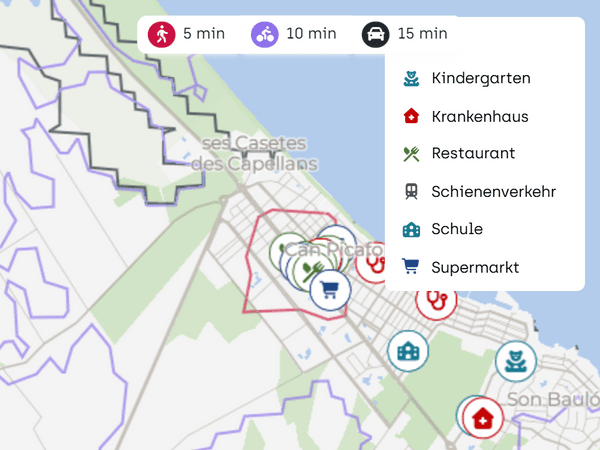Open the hospital house map marker
This screenshot has width=600, height=450.
(x=483, y=418)
